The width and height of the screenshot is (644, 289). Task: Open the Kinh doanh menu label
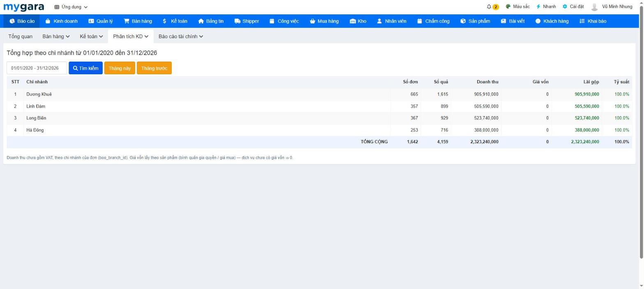[65, 21]
